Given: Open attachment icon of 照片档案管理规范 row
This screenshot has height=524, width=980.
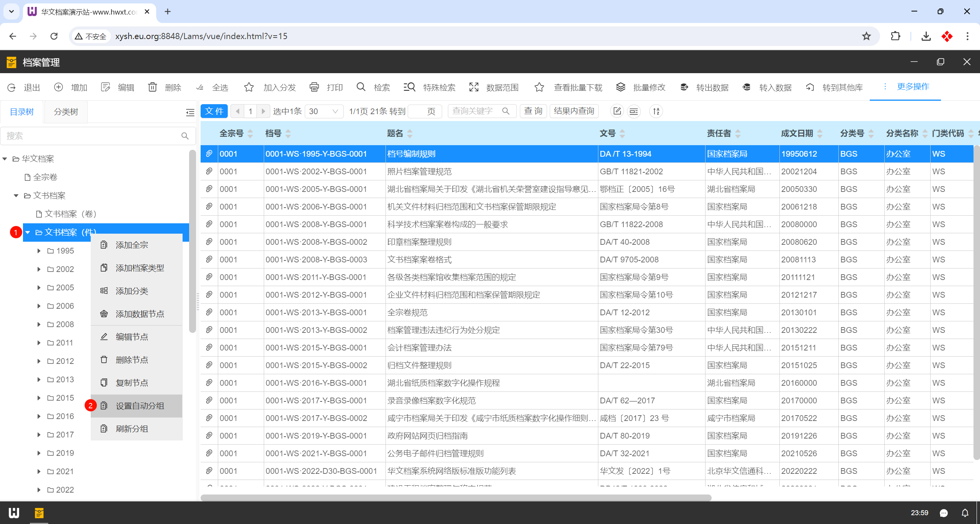Looking at the screenshot, I should pyautogui.click(x=209, y=172).
